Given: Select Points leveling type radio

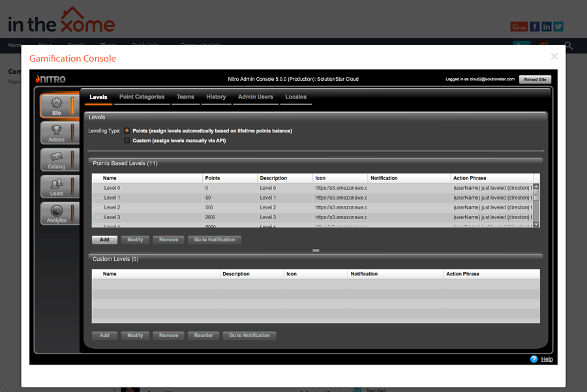Looking at the screenshot, I should [x=127, y=130].
